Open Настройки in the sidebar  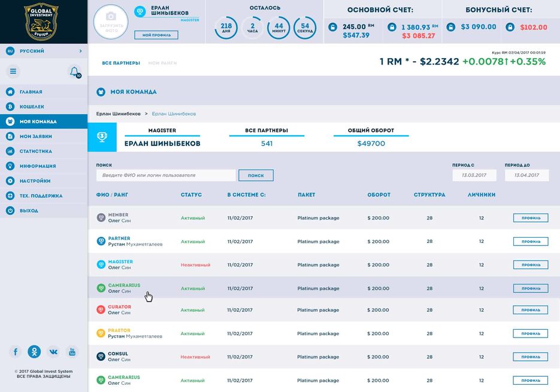[x=44, y=181]
